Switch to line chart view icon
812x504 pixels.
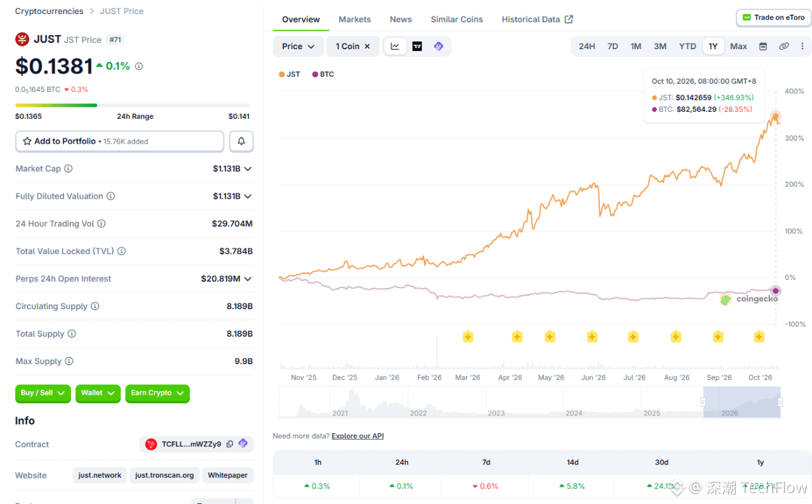click(395, 46)
